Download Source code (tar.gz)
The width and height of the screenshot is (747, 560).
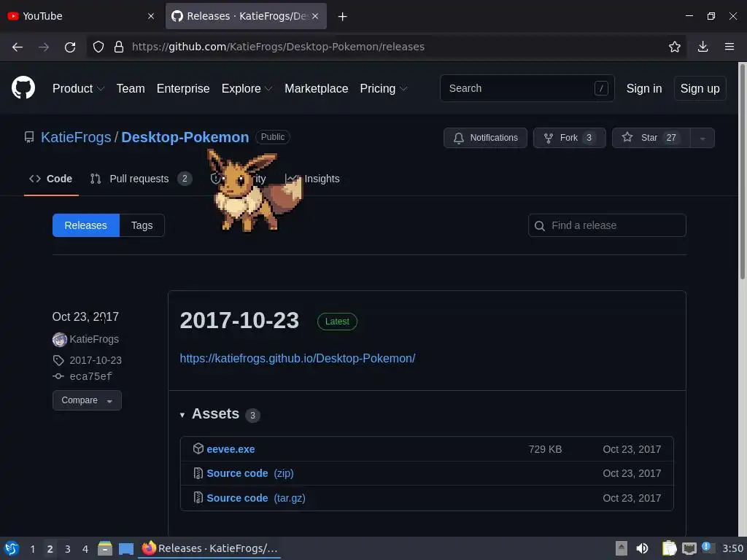[x=256, y=498]
